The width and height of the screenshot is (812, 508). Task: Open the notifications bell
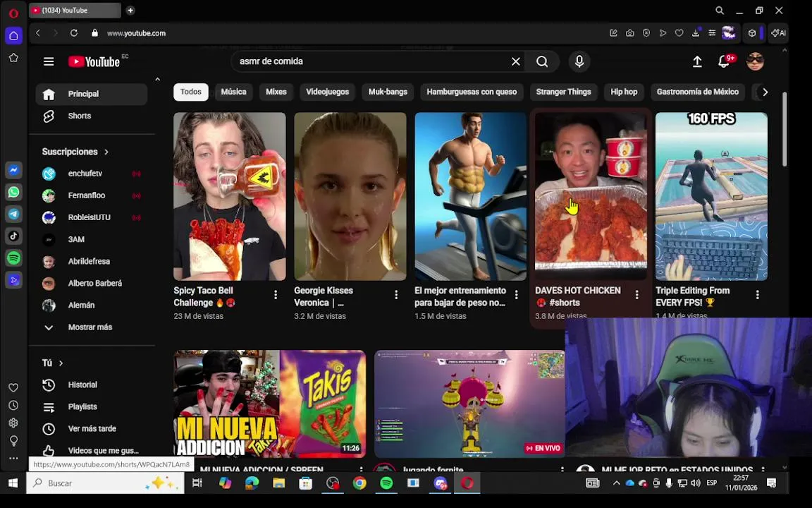tap(725, 61)
